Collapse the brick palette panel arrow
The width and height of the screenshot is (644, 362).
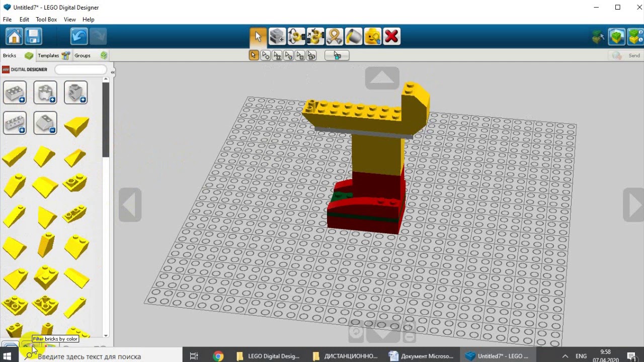pos(113,72)
